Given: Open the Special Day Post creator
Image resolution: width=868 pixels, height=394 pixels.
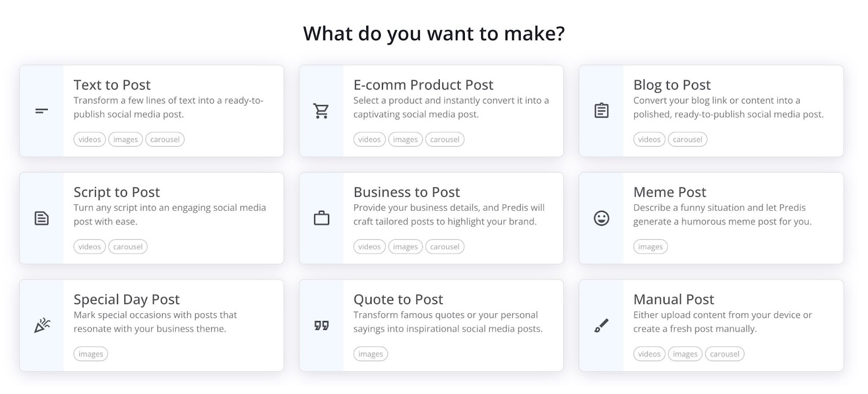Looking at the screenshot, I should tap(152, 325).
